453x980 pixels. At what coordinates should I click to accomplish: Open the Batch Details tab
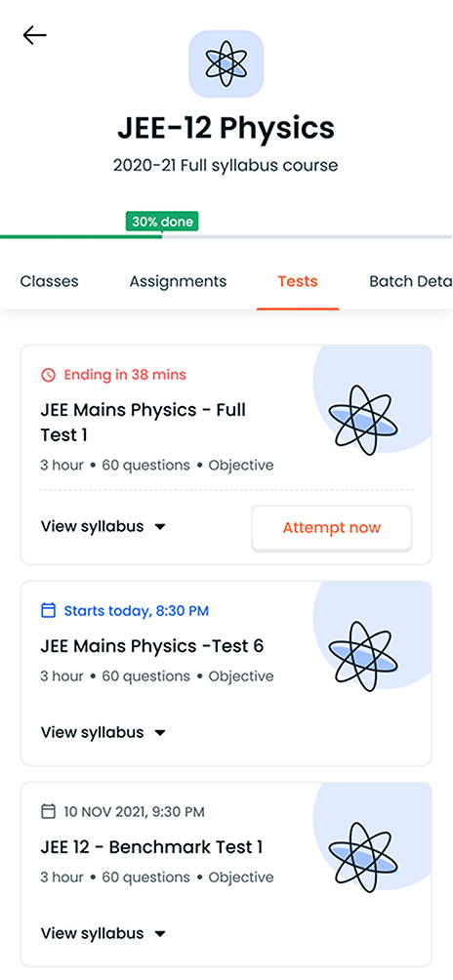410,281
